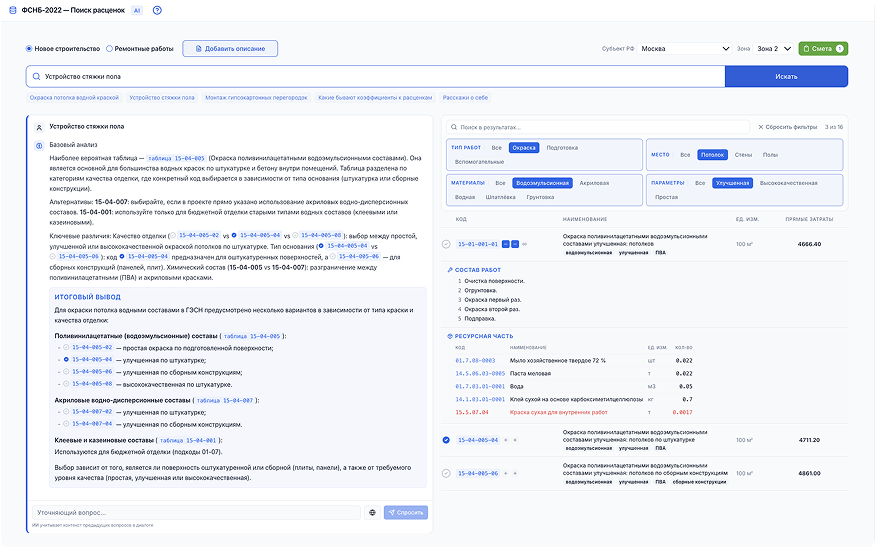
Task: Select Высококачественная filter in Параметры
Action: (x=789, y=183)
